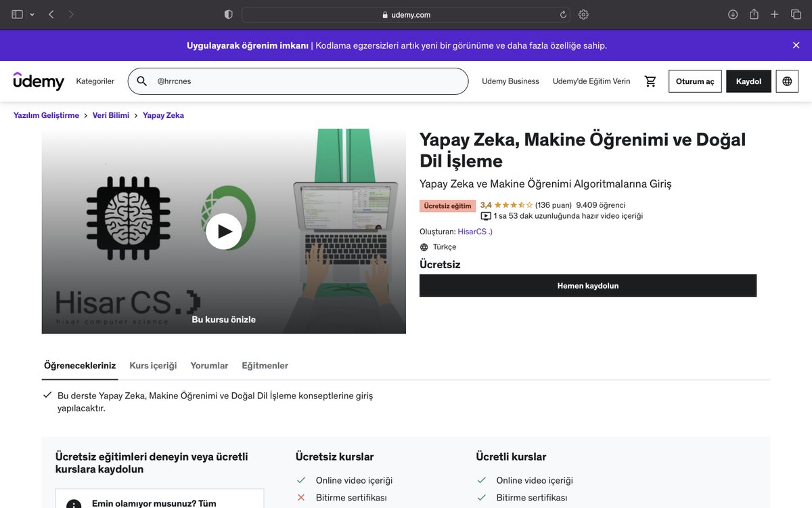
Task: Switch to Yorumlar tab
Action: (209, 366)
